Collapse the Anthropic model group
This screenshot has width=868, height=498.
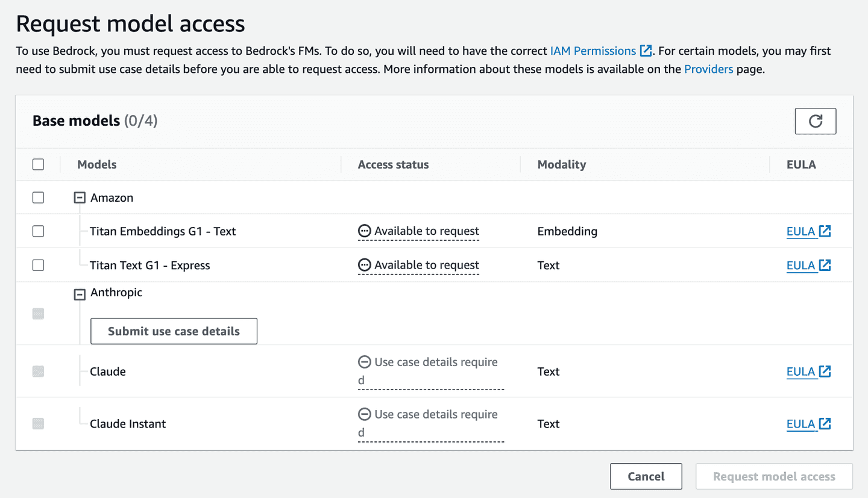click(x=79, y=293)
